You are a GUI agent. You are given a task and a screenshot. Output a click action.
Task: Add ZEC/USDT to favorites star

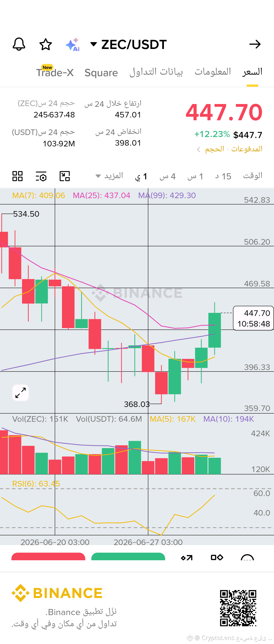click(46, 44)
